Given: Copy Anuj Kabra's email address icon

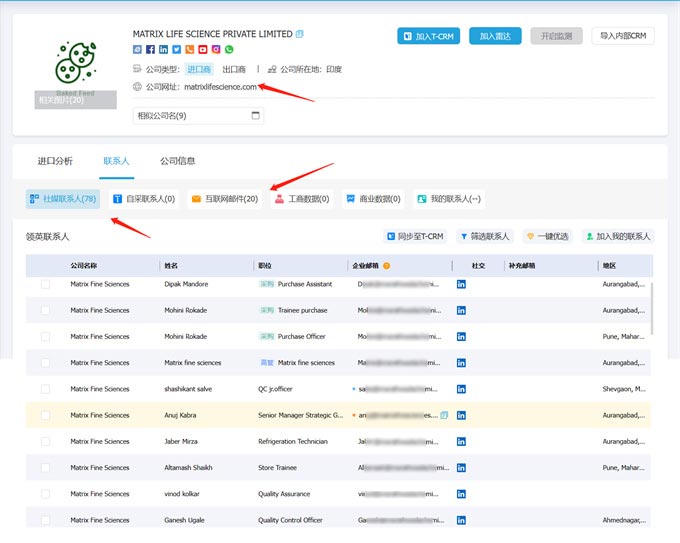Looking at the screenshot, I should coord(444,415).
